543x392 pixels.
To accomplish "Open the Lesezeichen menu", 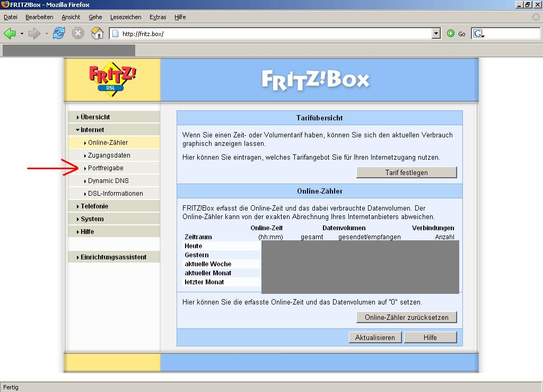I will (123, 17).
